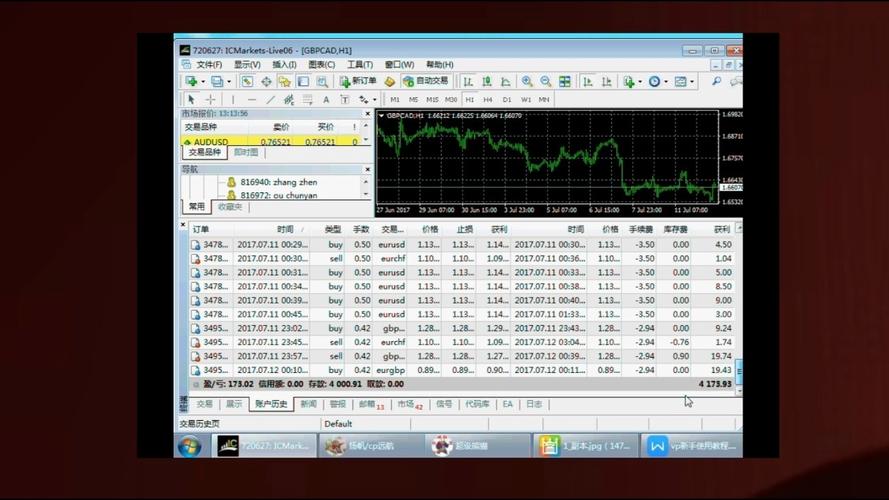Switch to the 新闻 terminal tab
This screenshot has width=889, height=500.
308,404
